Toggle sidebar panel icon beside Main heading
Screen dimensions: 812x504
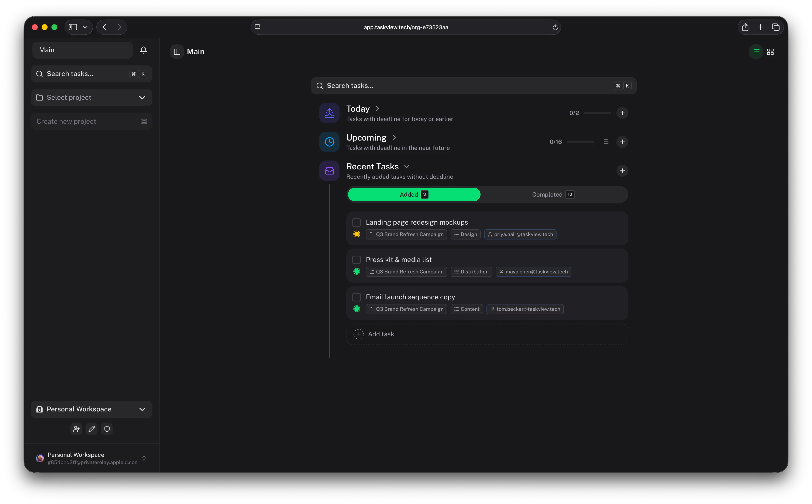[177, 52]
